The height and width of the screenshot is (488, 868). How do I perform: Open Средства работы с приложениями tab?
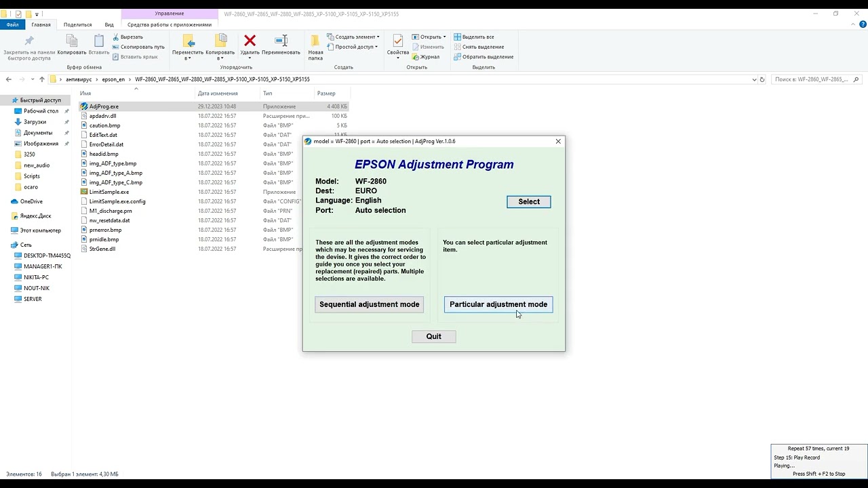click(x=170, y=24)
